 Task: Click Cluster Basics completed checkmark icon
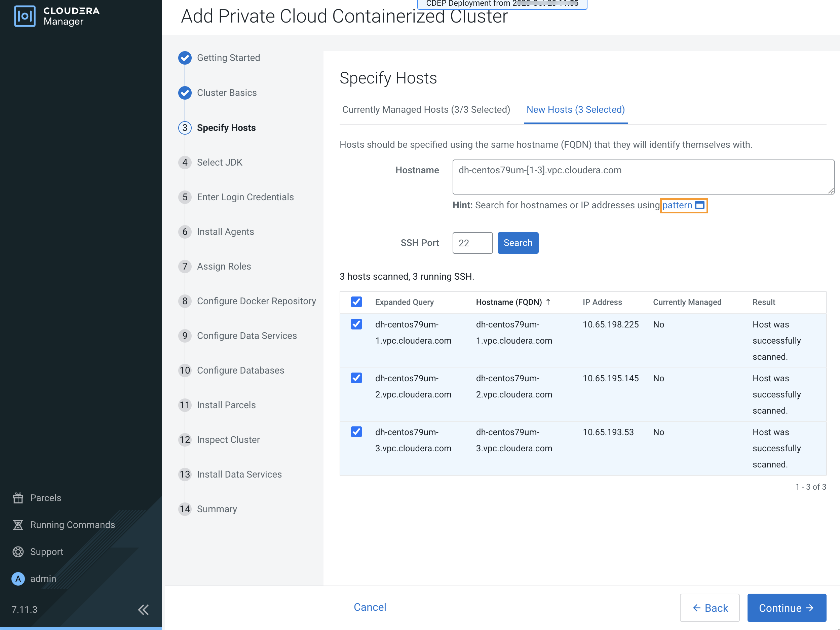(x=185, y=93)
